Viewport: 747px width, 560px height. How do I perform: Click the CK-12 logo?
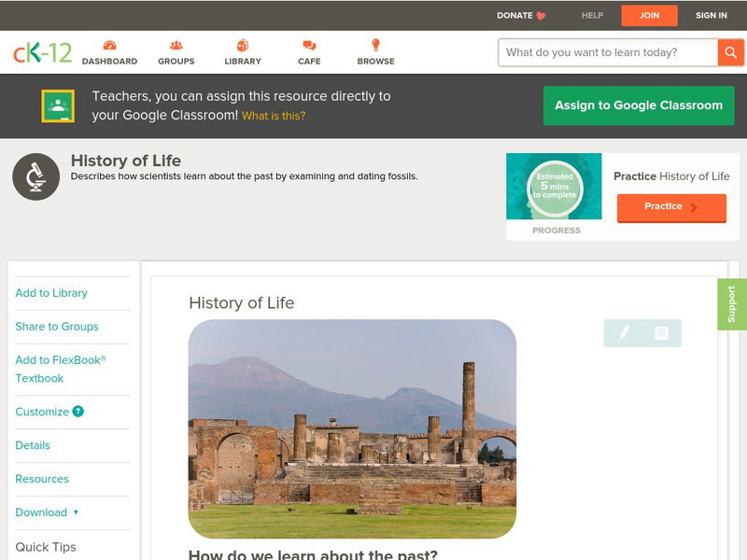[42, 53]
